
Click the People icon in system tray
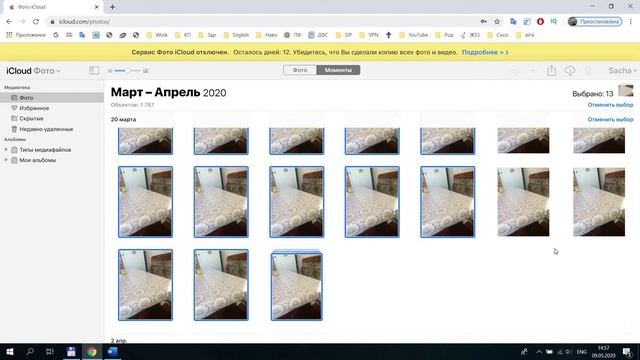pyautogui.click(x=524, y=351)
